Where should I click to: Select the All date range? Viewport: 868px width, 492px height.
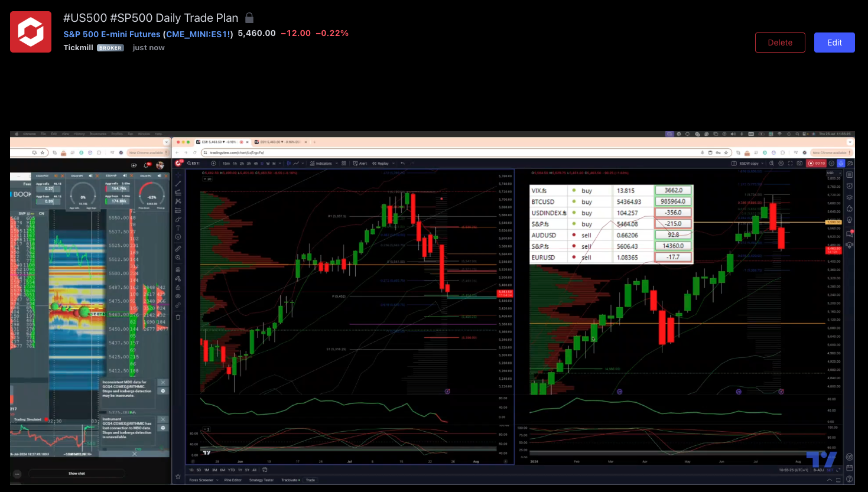pyautogui.click(x=254, y=470)
